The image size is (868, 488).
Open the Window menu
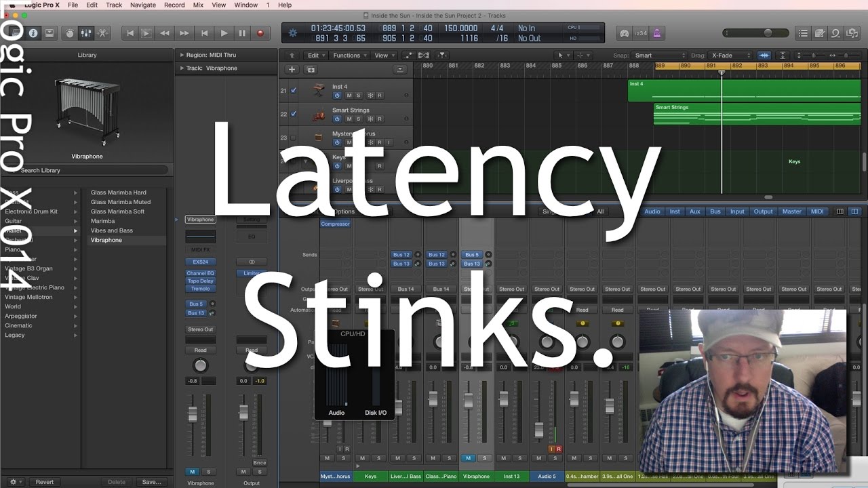(245, 5)
